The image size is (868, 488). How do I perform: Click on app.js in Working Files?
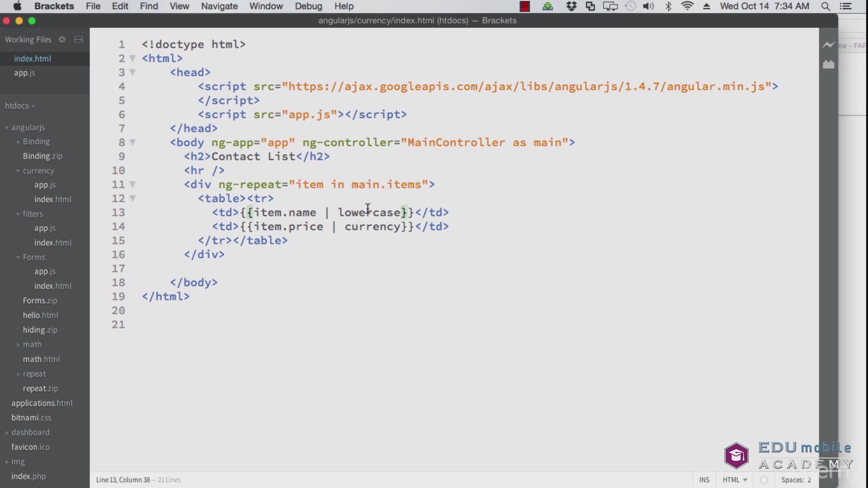coord(24,73)
